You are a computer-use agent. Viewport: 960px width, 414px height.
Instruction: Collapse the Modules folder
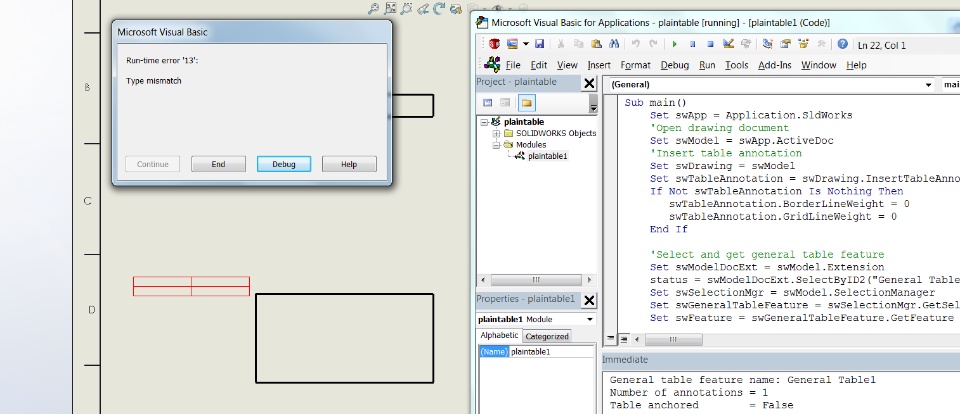(496, 145)
